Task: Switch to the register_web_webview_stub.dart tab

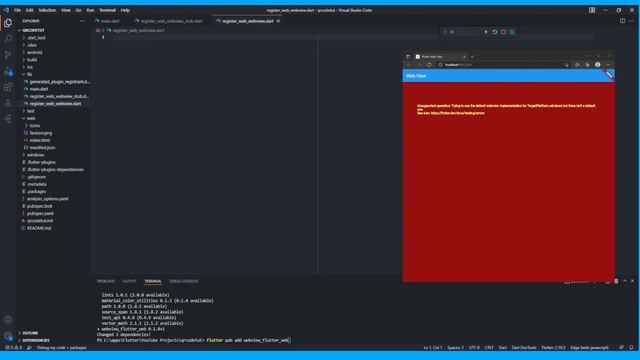Action: coord(171,21)
